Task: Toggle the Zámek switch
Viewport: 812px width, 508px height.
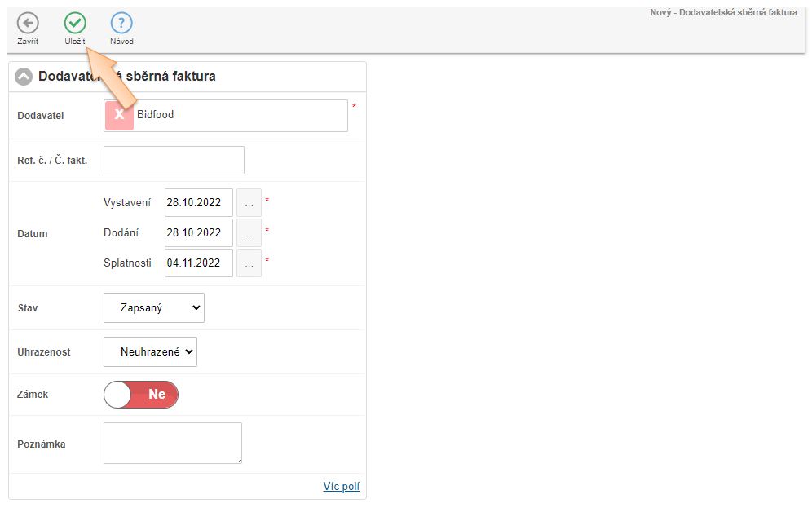Action: click(141, 395)
